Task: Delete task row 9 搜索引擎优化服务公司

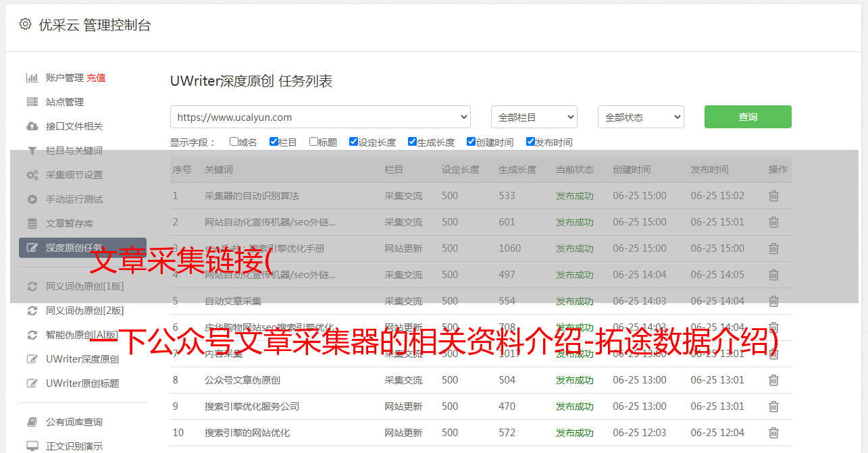Action: (x=773, y=406)
